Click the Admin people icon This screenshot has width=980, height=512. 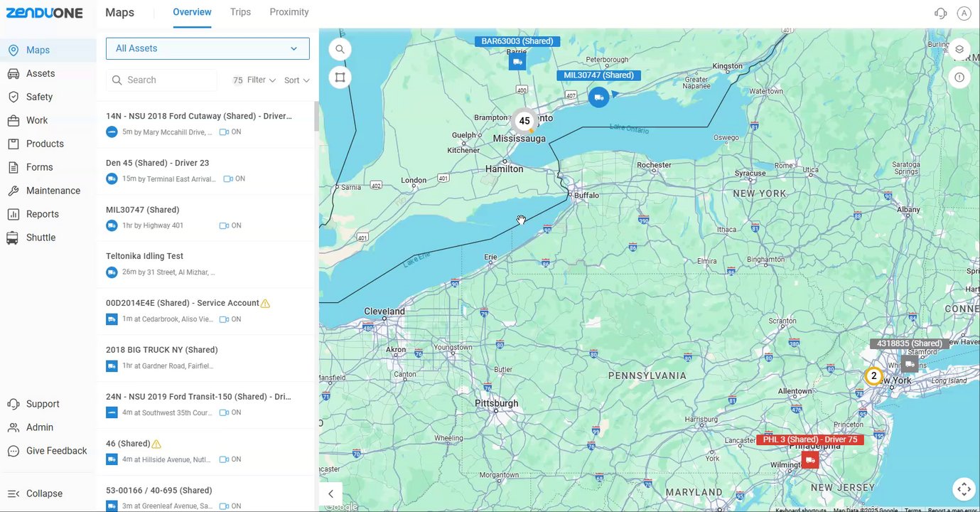[13, 427]
